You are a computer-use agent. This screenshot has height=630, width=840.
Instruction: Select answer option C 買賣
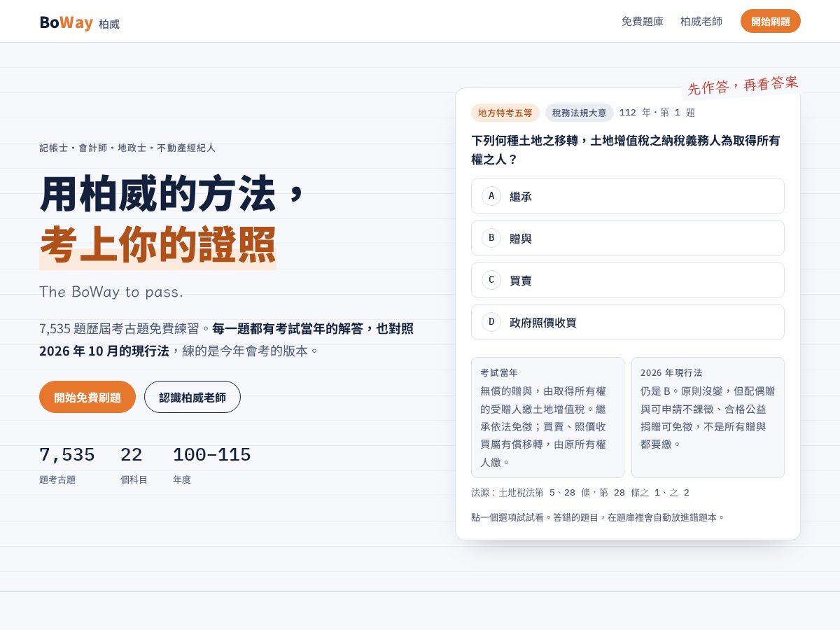[x=628, y=280]
